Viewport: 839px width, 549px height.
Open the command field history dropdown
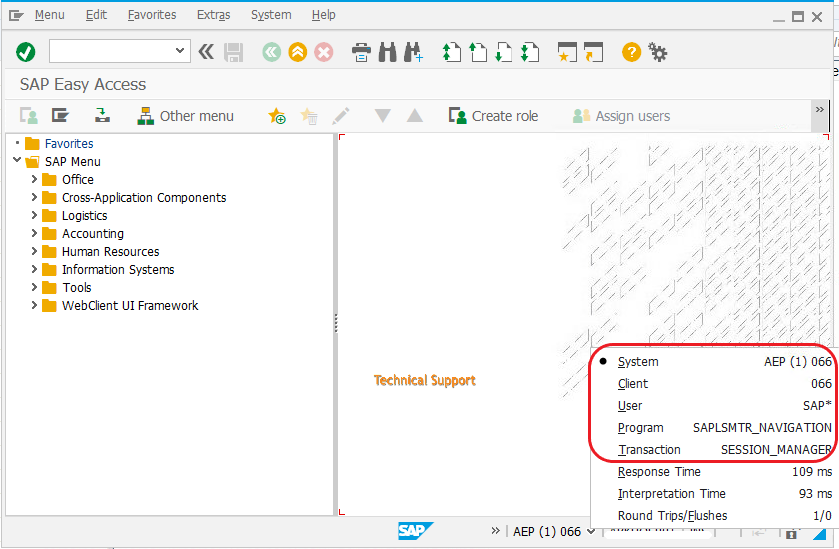tap(180, 51)
